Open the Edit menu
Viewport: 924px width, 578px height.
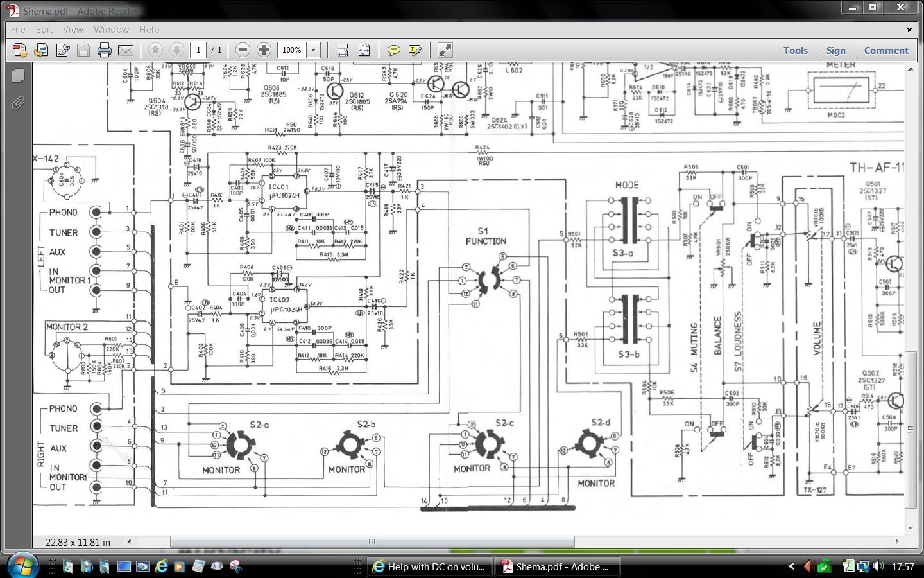click(44, 30)
